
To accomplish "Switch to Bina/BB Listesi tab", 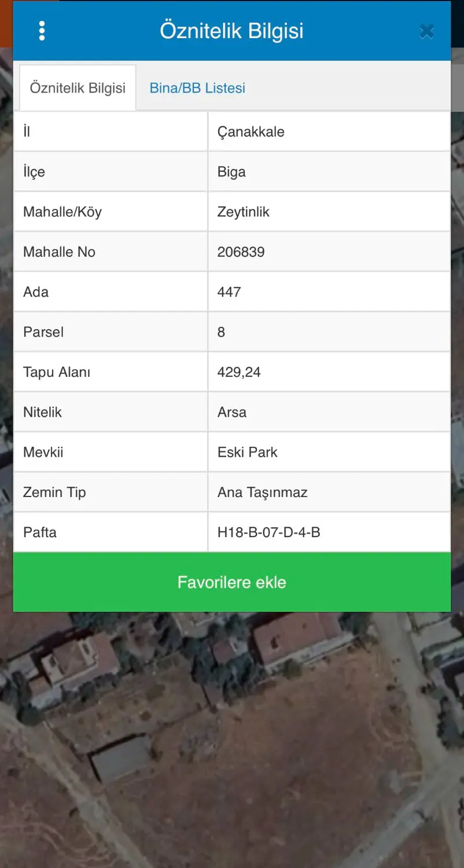I will click(197, 88).
